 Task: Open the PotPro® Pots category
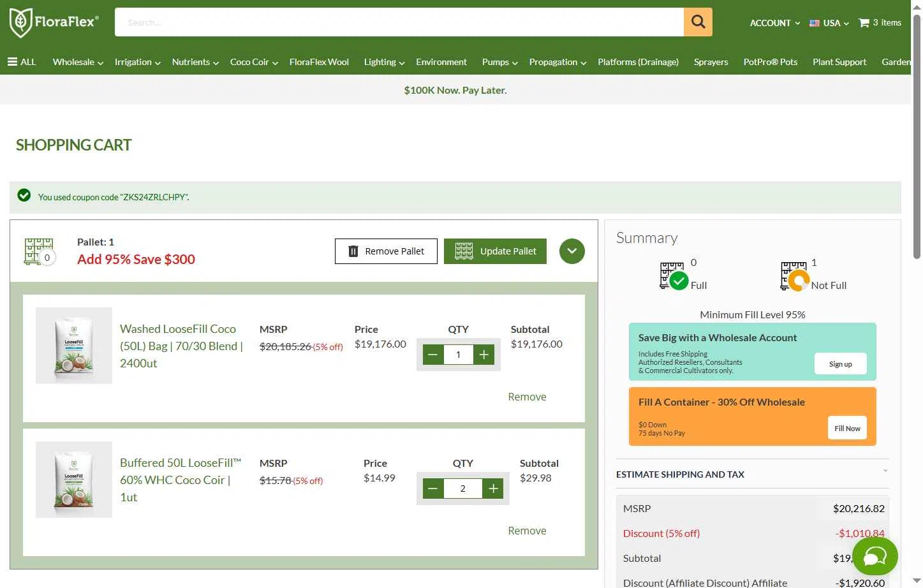coord(770,62)
